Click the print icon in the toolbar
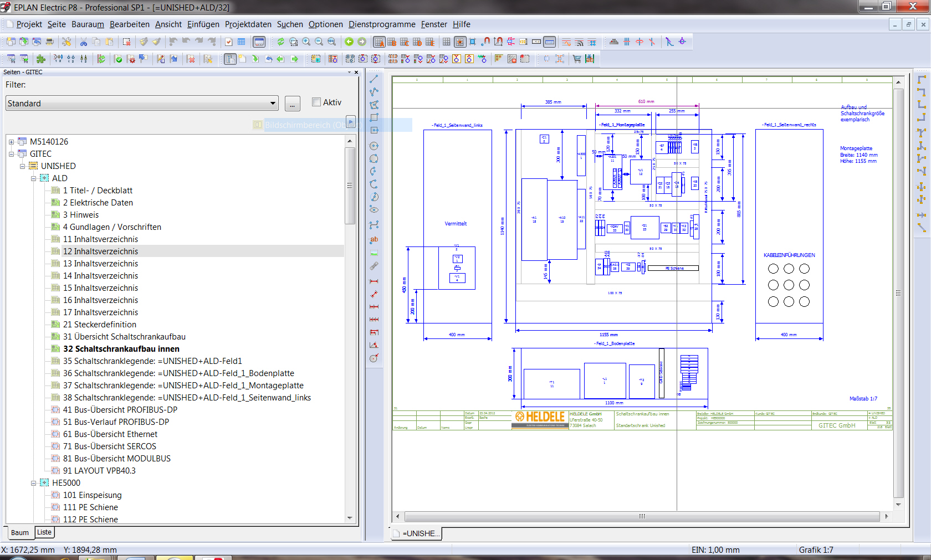The image size is (931, 560). [49, 42]
